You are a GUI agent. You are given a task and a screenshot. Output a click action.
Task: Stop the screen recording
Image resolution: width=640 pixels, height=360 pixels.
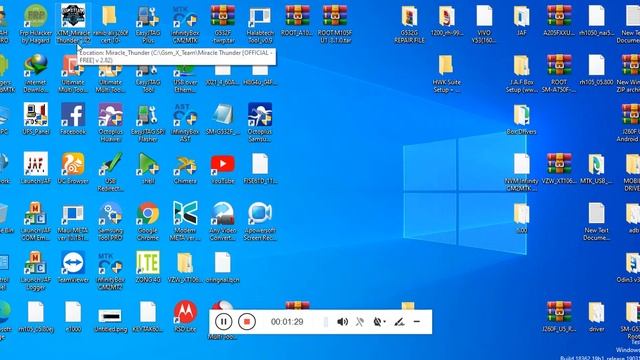pyautogui.click(x=247, y=322)
